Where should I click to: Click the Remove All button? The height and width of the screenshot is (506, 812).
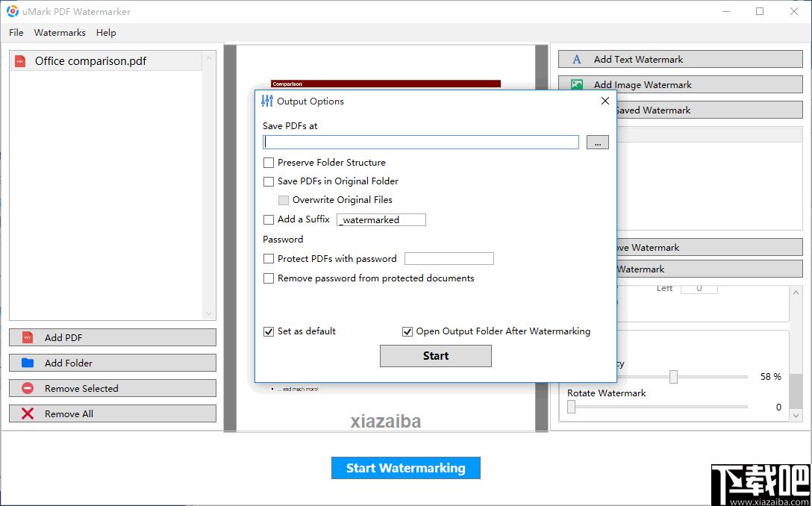click(113, 413)
